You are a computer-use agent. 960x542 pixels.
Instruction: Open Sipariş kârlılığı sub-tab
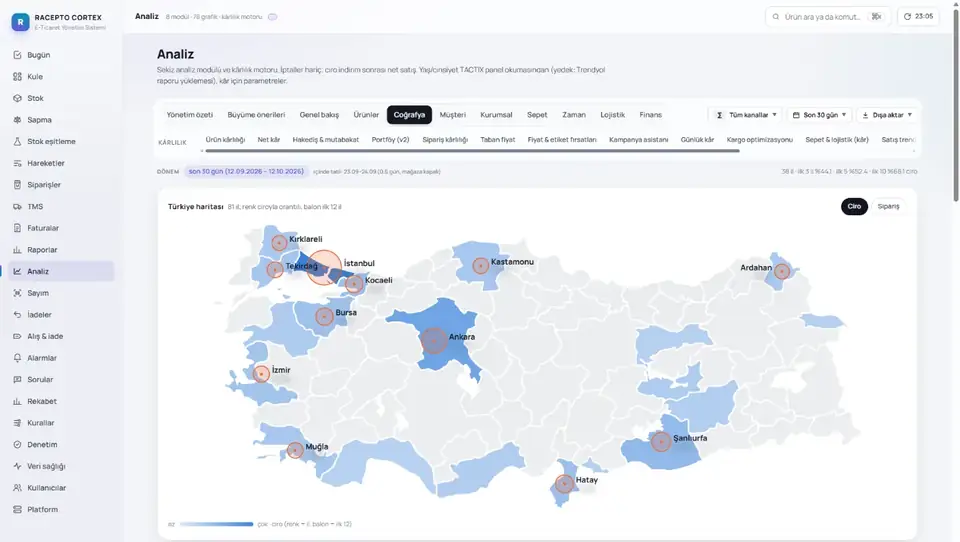(445, 140)
